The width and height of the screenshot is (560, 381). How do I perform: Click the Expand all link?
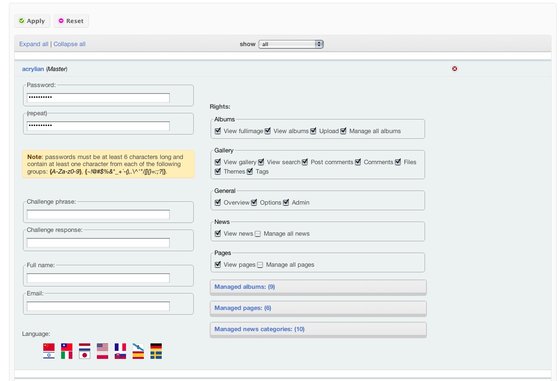[34, 44]
